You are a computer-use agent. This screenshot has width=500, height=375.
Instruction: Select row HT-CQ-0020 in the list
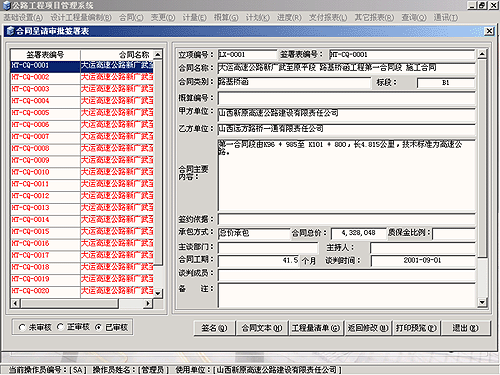(x=82, y=291)
